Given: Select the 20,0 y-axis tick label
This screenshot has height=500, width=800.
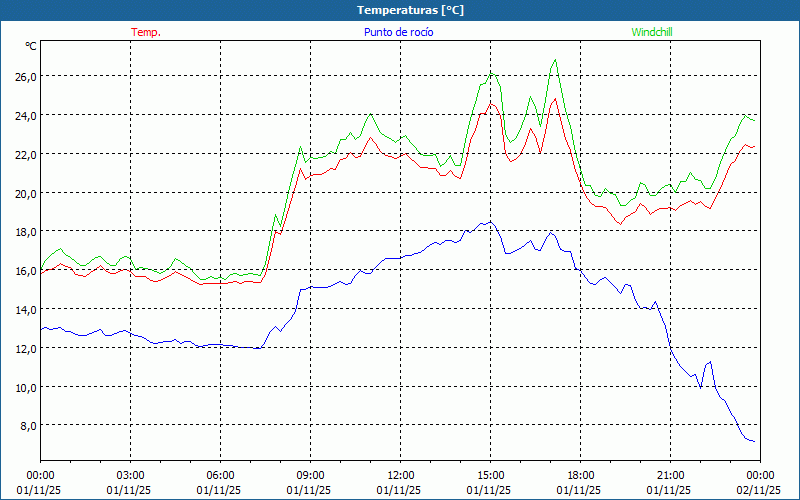Looking at the screenshot, I should 25,193.
